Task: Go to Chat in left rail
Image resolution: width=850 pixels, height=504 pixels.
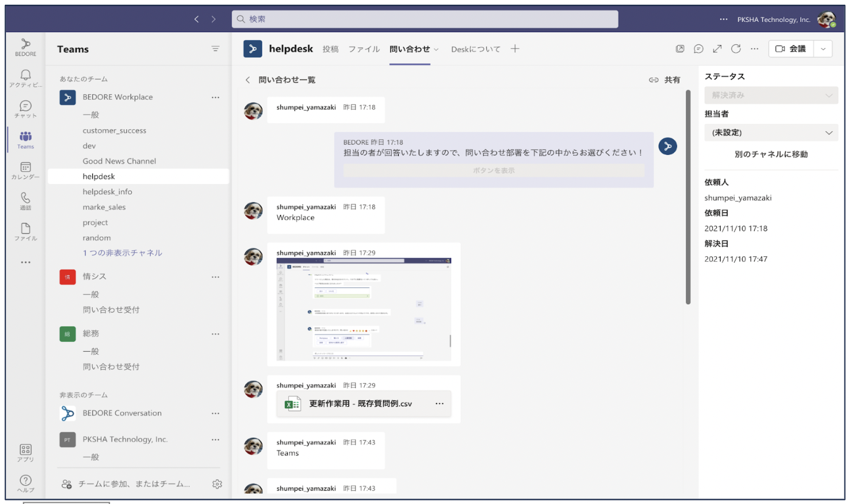Action: click(25, 109)
